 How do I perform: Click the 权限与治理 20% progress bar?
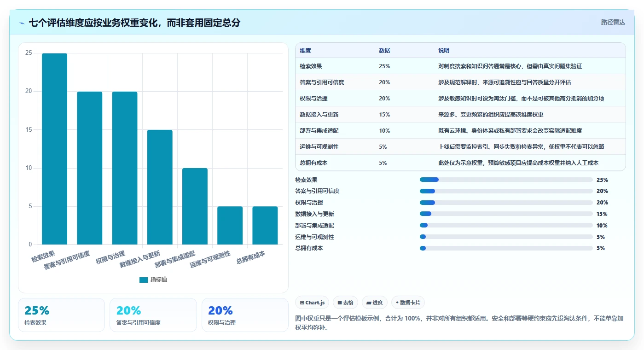coord(506,203)
